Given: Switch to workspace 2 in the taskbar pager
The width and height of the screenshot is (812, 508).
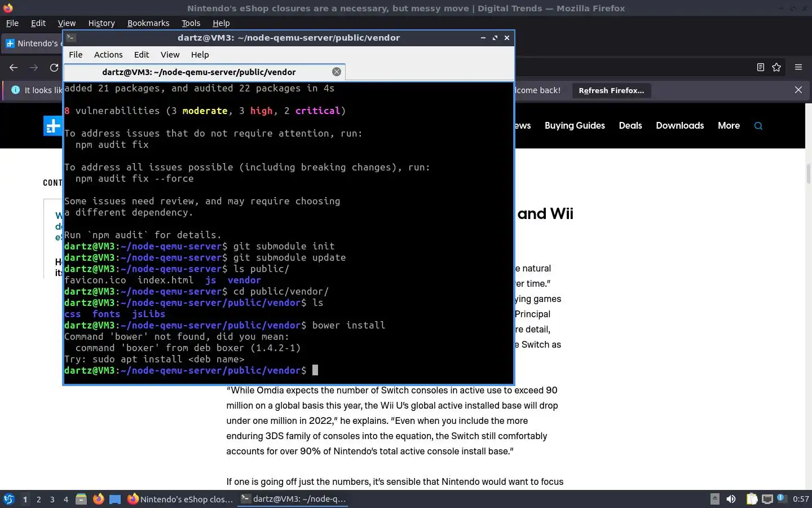Looking at the screenshot, I should [38, 499].
